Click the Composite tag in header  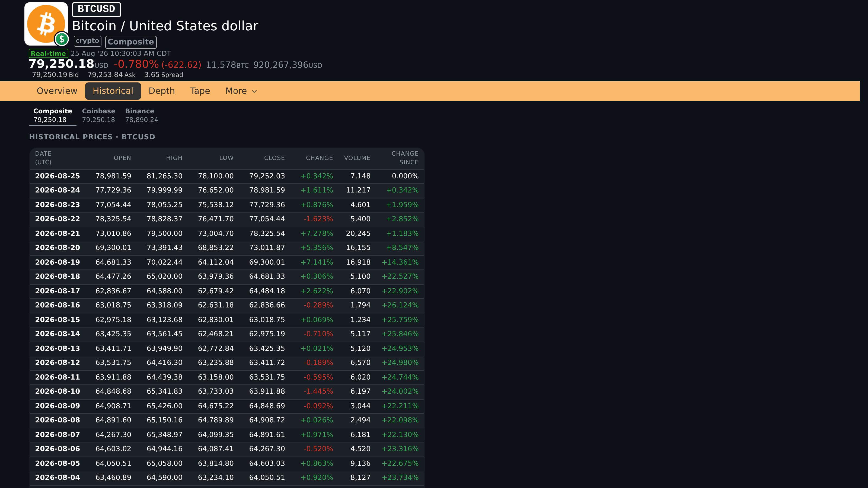pyautogui.click(x=131, y=42)
